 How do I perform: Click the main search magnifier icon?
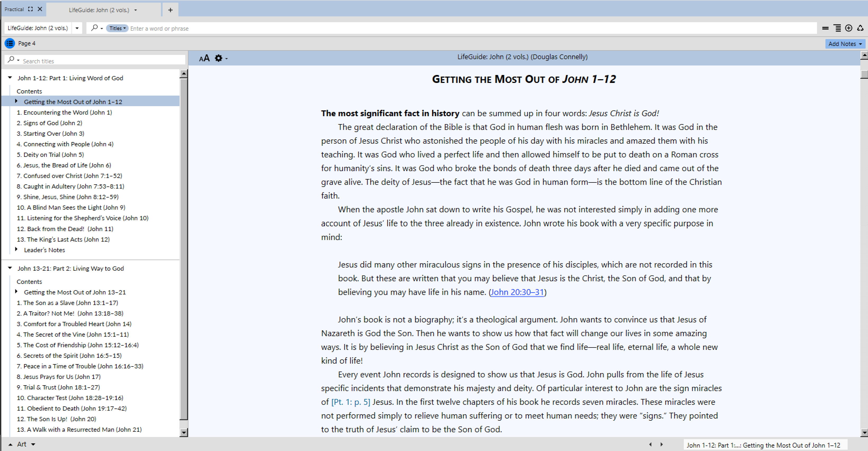pos(94,28)
